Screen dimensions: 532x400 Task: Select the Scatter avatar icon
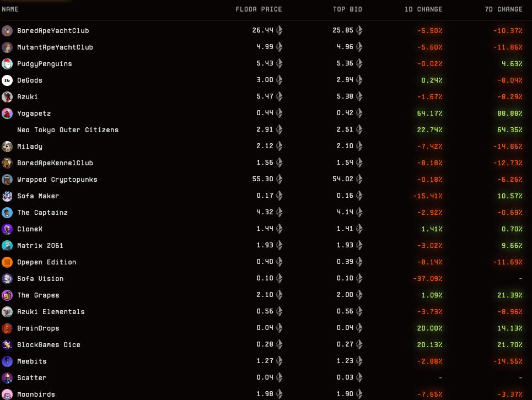[x=7, y=377]
